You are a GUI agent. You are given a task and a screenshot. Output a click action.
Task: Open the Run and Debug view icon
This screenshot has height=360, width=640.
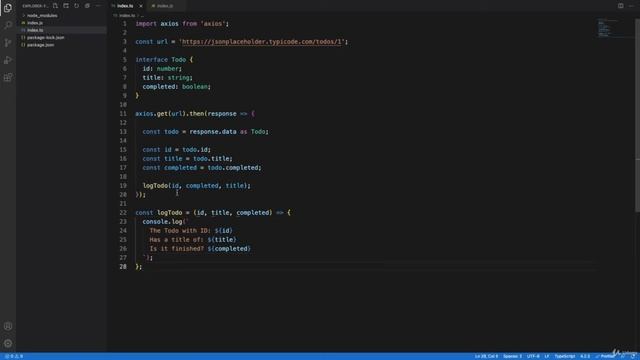tap(8, 60)
